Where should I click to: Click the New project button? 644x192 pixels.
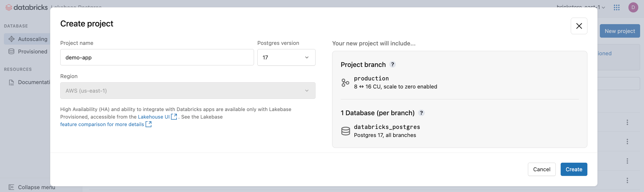tap(620, 31)
